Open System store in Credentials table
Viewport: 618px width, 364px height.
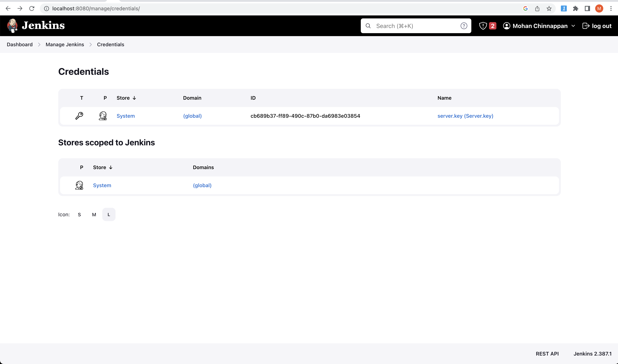[126, 116]
